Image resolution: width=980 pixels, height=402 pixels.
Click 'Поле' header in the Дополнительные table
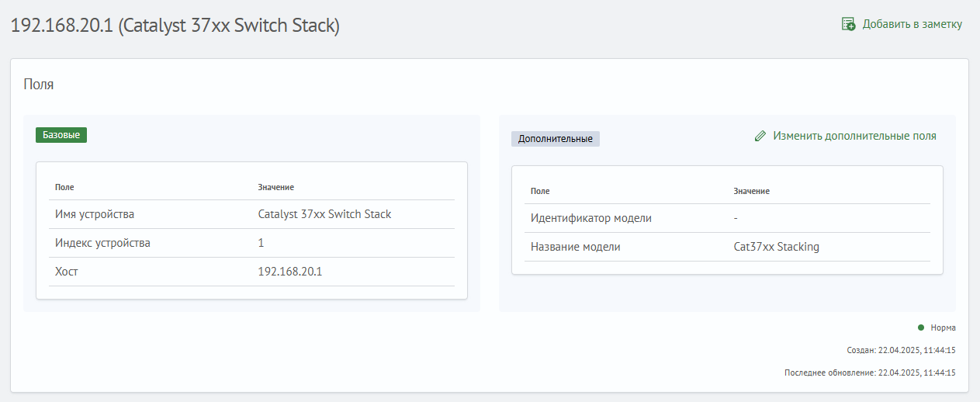pos(540,191)
